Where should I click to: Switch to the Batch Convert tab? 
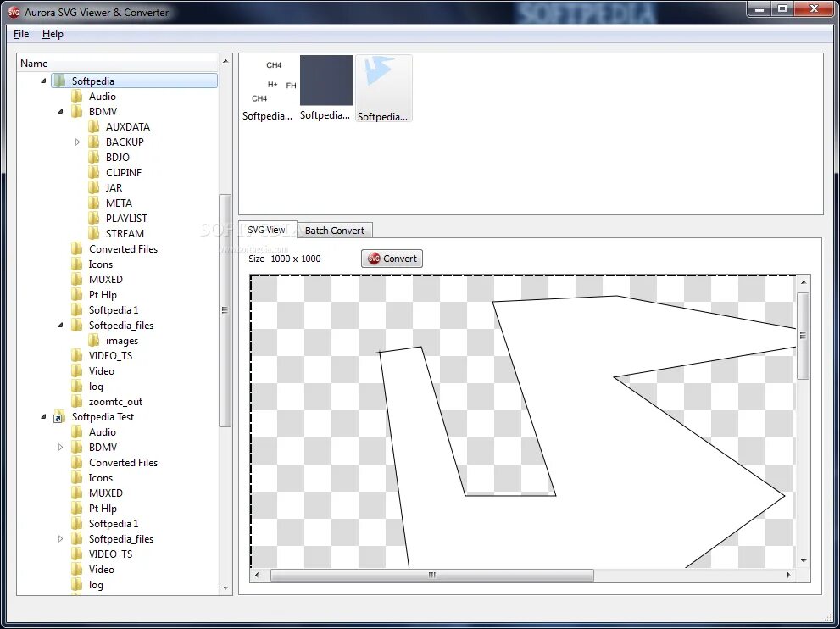(334, 231)
